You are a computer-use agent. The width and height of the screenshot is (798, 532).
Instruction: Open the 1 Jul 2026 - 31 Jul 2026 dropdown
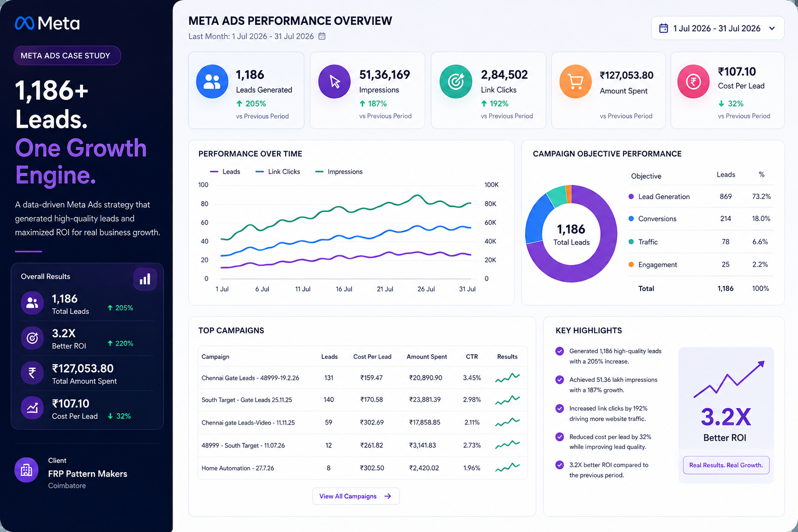tap(717, 29)
